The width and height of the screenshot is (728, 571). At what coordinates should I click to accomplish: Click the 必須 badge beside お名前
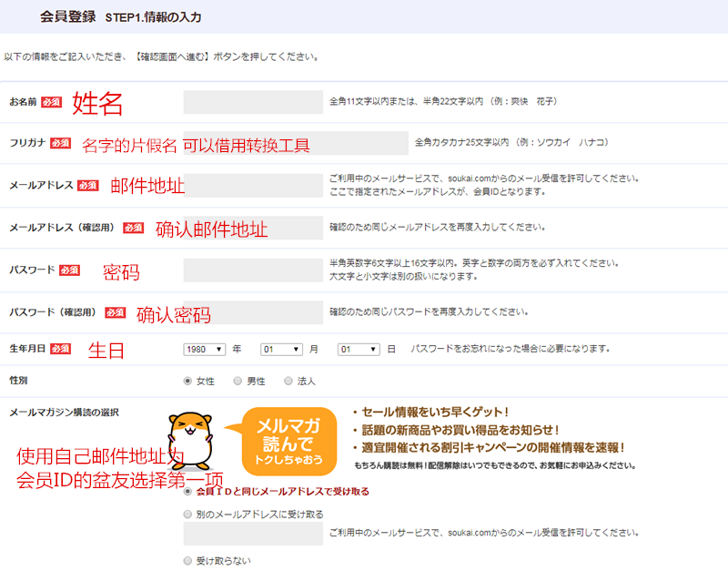[52, 102]
